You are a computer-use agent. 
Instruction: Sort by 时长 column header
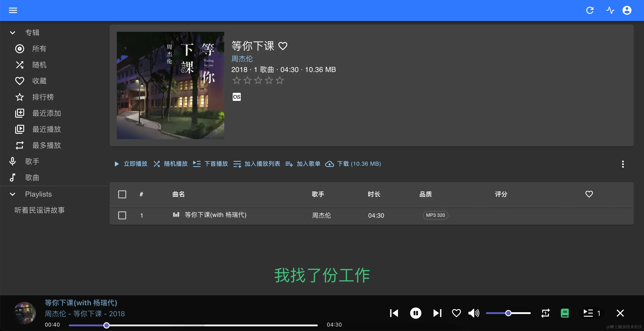coord(374,194)
